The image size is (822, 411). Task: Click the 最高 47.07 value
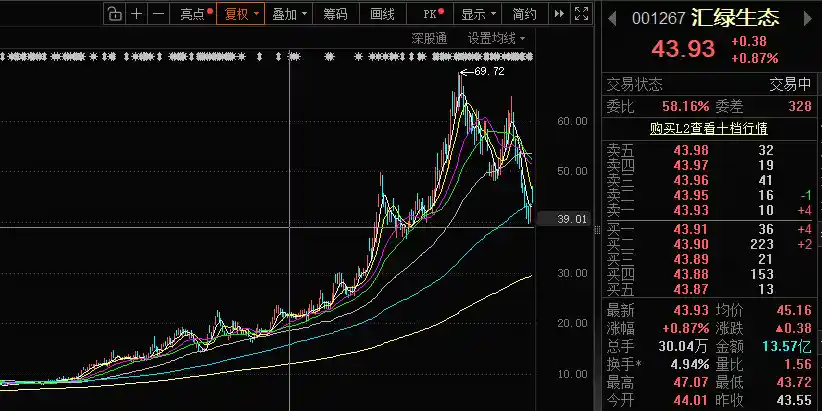pyautogui.click(x=691, y=382)
